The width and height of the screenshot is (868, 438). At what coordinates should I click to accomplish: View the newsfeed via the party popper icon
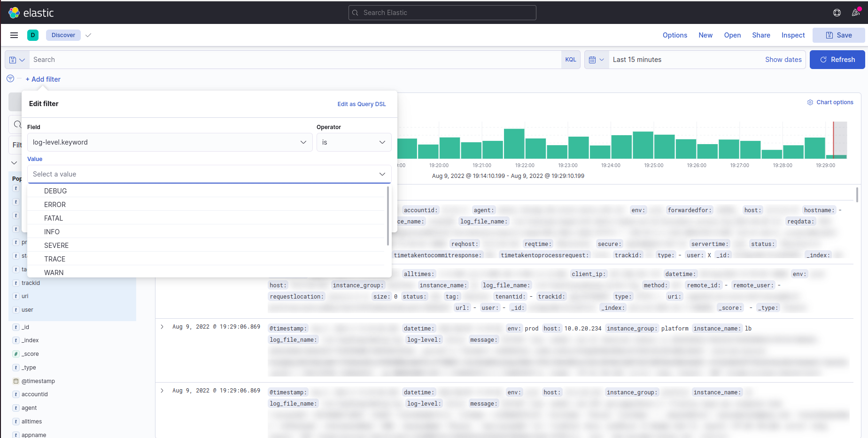856,13
